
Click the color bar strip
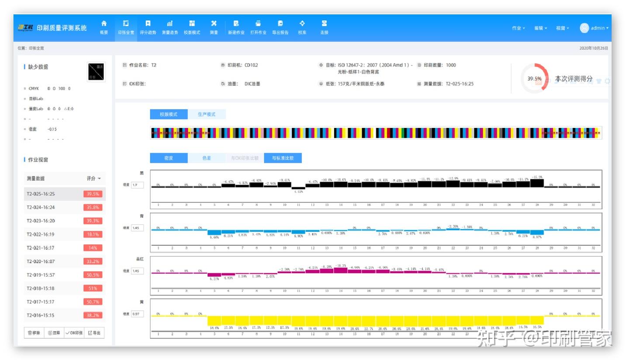click(x=376, y=133)
